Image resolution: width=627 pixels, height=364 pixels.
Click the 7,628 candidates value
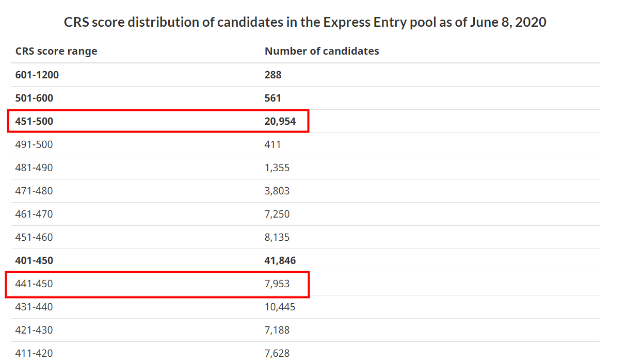277,353
